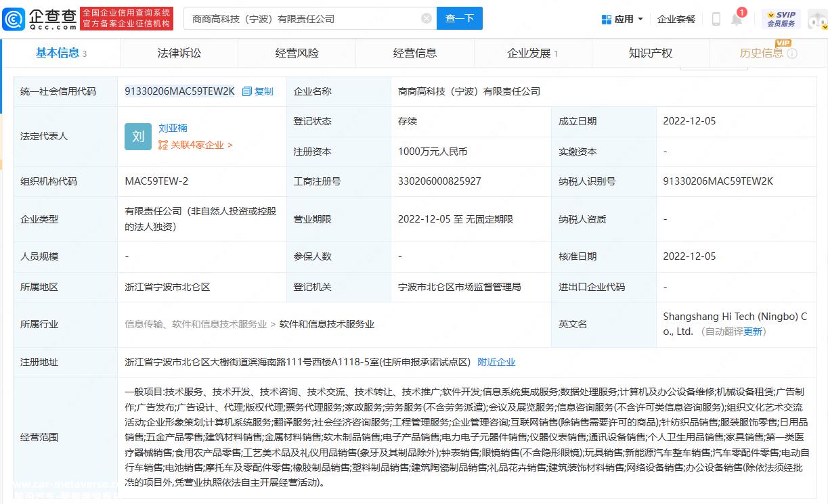This screenshot has height=504, width=828.
Task: Select 工商注册号 330206000825927
Action: [439, 181]
